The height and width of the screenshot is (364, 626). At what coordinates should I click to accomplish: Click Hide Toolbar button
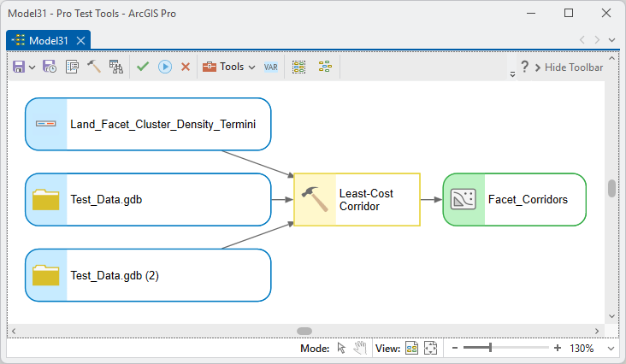[569, 68]
